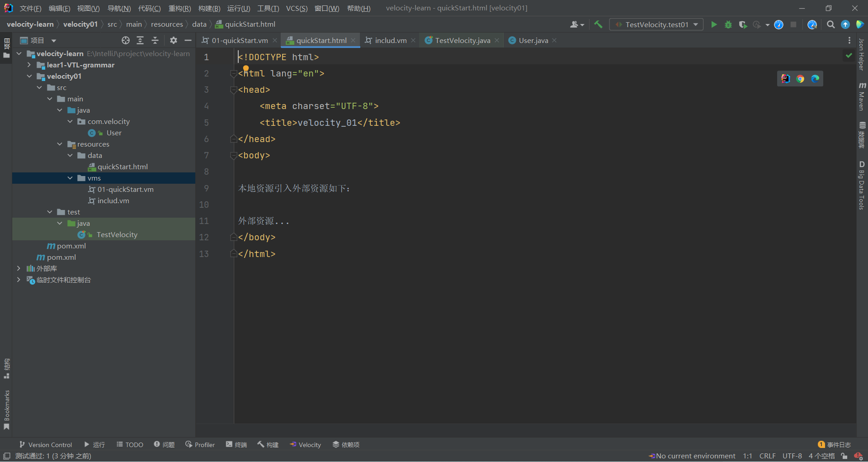Open the 事件日志 event log
868x462 pixels.
click(x=835, y=445)
